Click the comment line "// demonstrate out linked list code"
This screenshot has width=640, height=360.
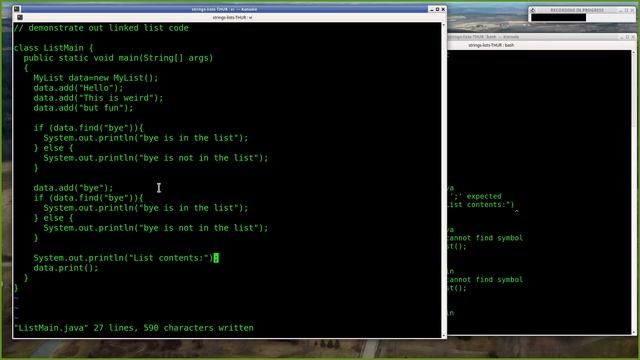point(101,28)
